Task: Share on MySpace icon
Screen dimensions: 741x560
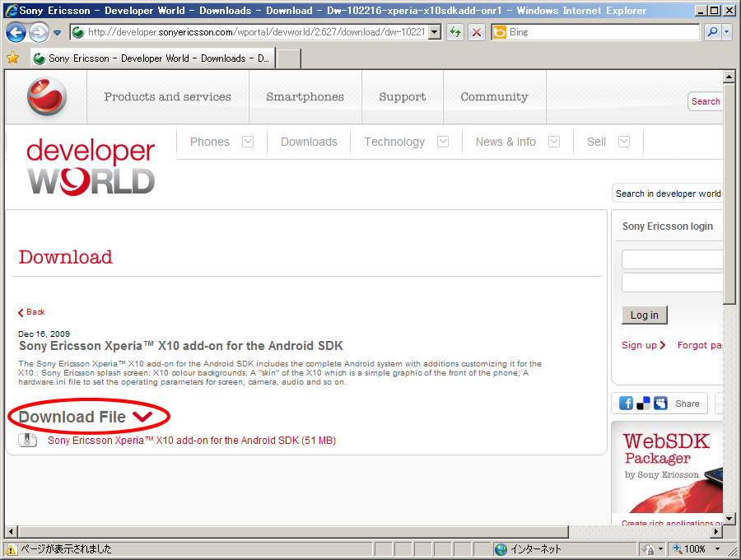Action: pos(660,403)
